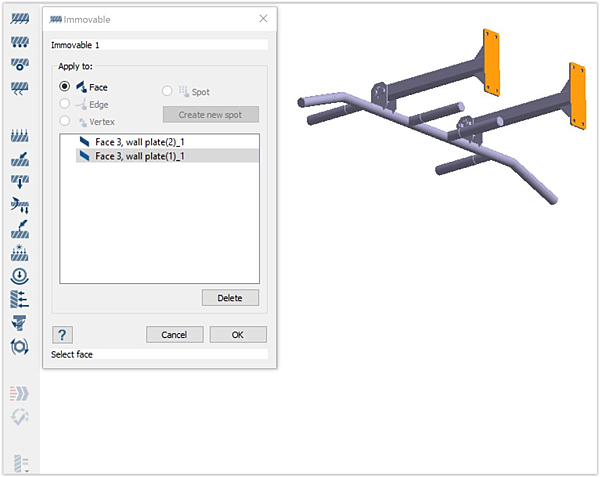Click the Cancel button
The width and height of the screenshot is (600, 477).
[174, 335]
